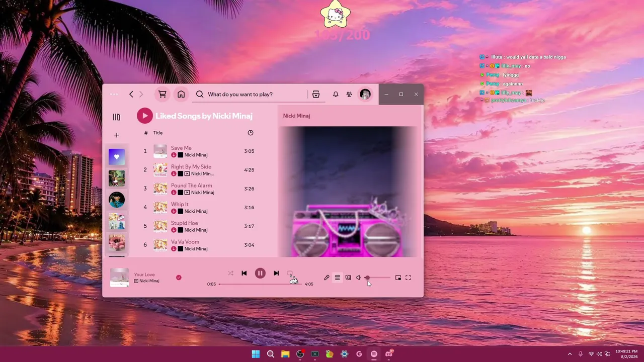The width and height of the screenshot is (644, 362).
Task: Toggle the repeat button
Action: [290, 273]
